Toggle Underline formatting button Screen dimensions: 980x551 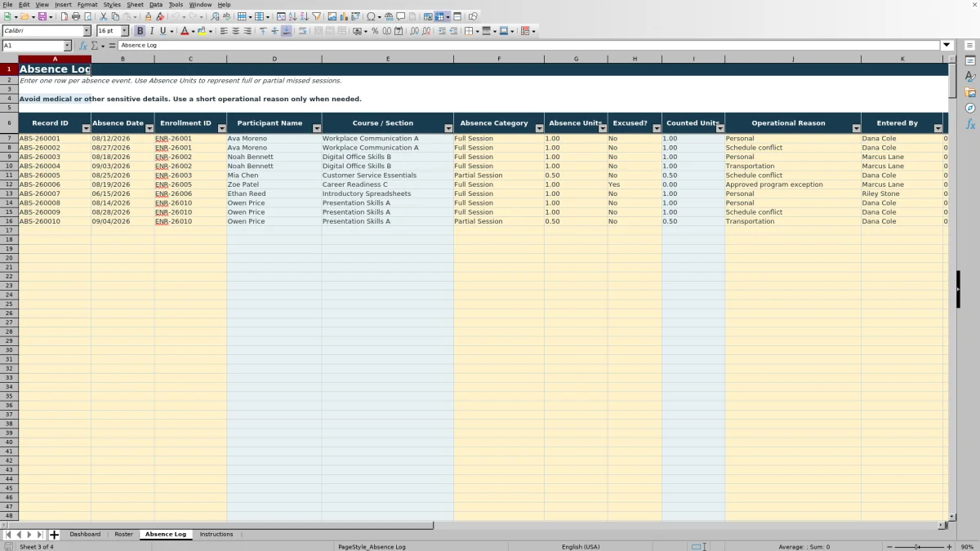pyautogui.click(x=163, y=31)
